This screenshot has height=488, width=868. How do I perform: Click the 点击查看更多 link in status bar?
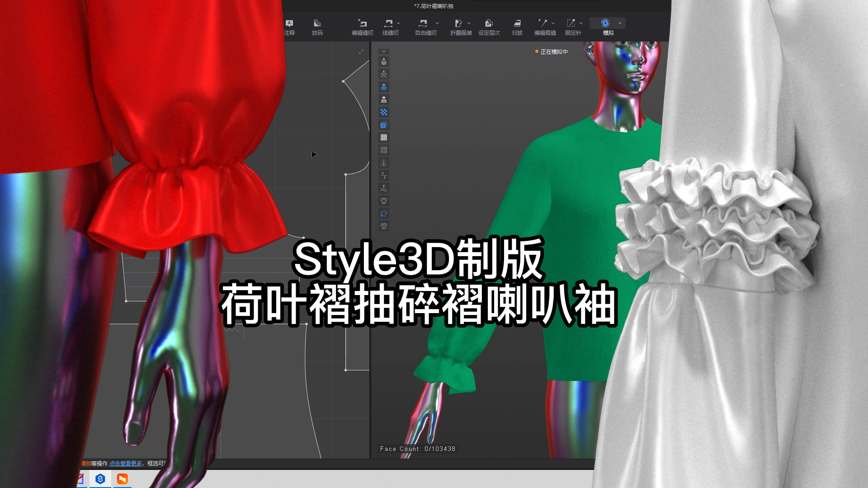coord(126,464)
